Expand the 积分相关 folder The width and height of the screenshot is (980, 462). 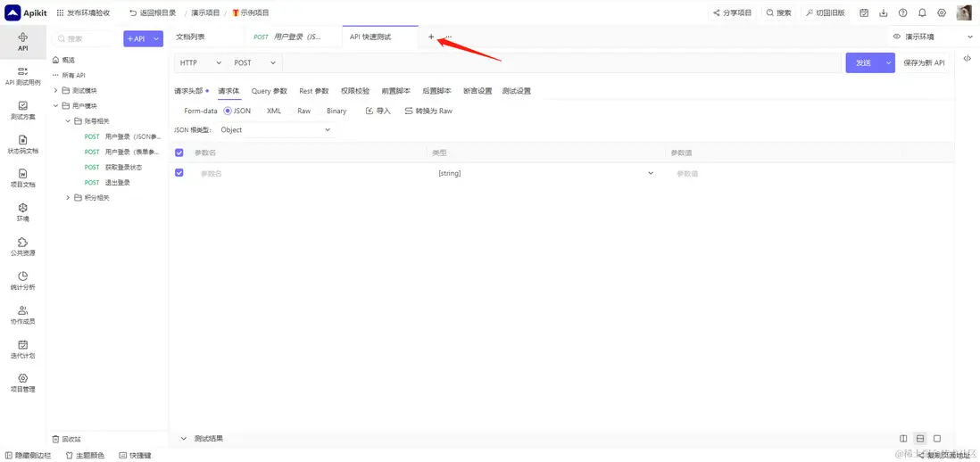(x=68, y=198)
